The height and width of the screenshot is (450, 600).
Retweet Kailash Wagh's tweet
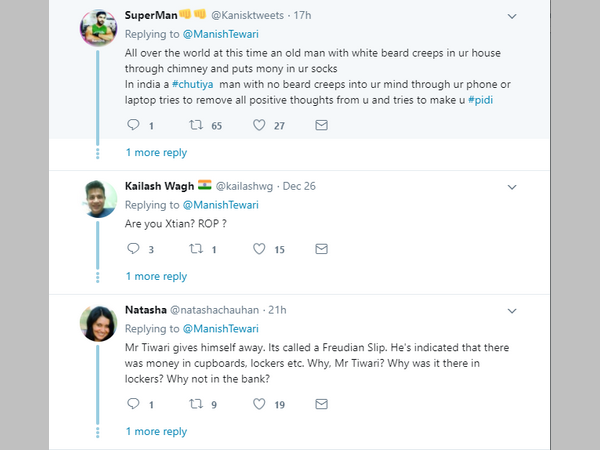click(x=195, y=249)
